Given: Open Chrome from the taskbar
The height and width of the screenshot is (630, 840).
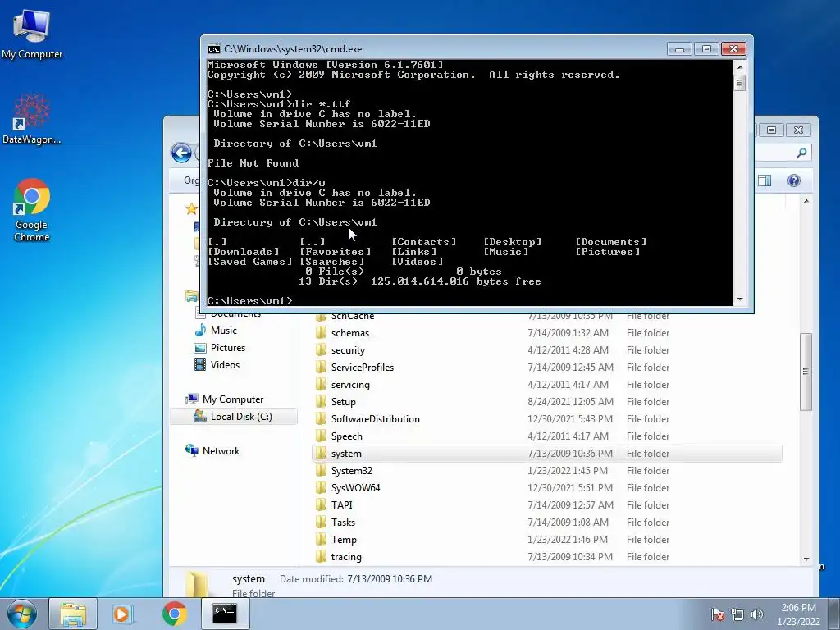Looking at the screenshot, I should tap(174, 614).
